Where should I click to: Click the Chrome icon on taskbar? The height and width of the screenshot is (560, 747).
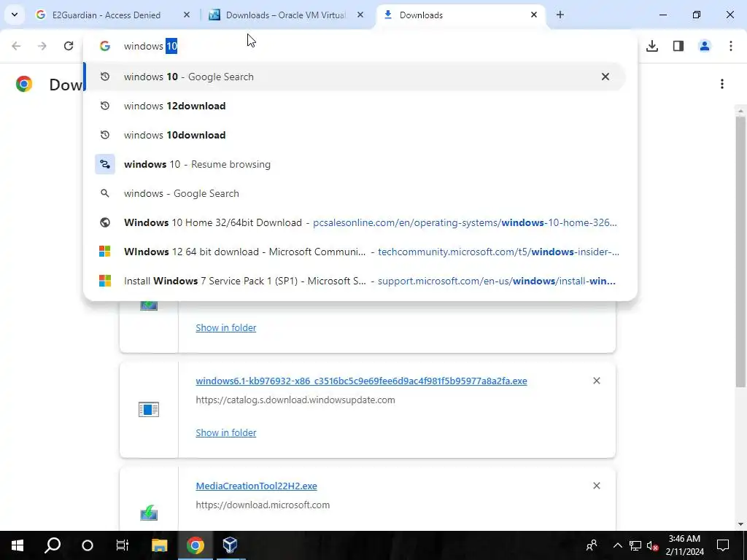[195, 545]
